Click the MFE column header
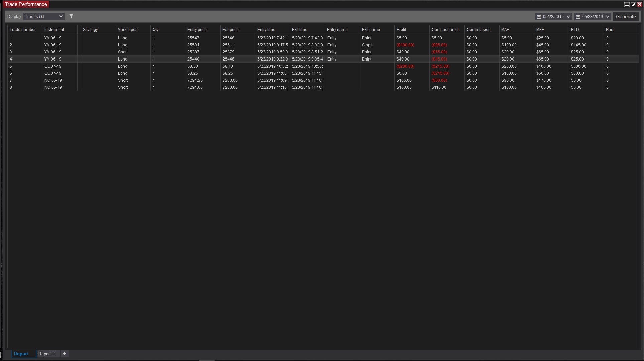644x361 pixels. coord(551,30)
